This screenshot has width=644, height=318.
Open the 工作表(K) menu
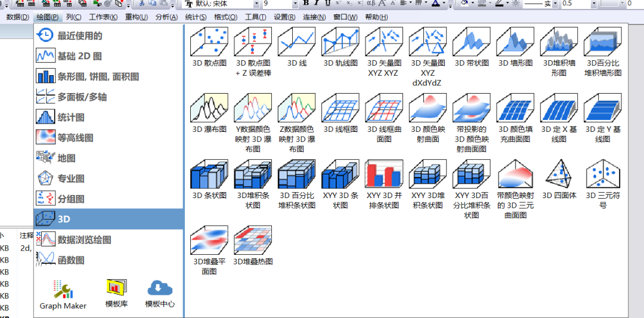103,17
